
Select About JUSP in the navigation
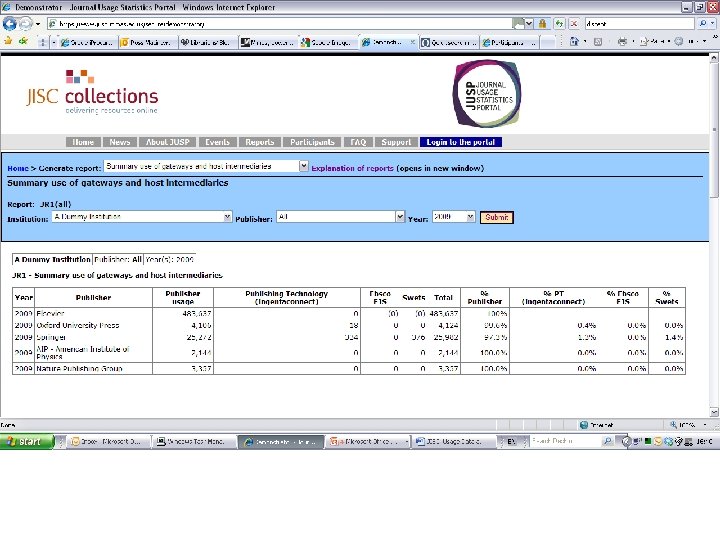(x=168, y=142)
